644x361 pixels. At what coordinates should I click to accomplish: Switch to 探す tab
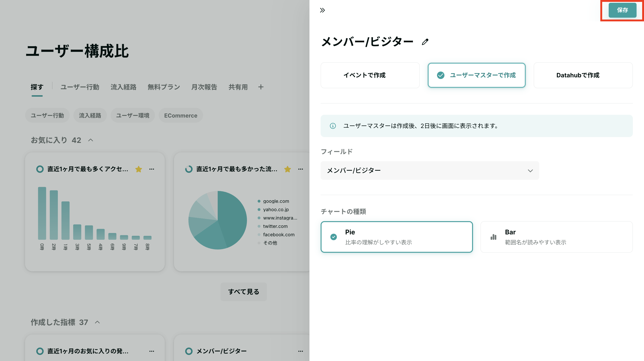click(x=37, y=87)
